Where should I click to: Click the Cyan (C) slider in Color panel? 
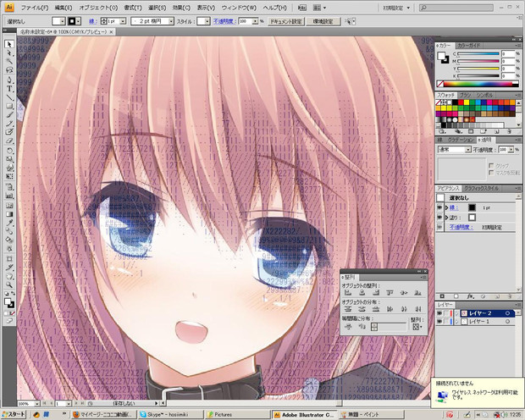click(x=478, y=53)
